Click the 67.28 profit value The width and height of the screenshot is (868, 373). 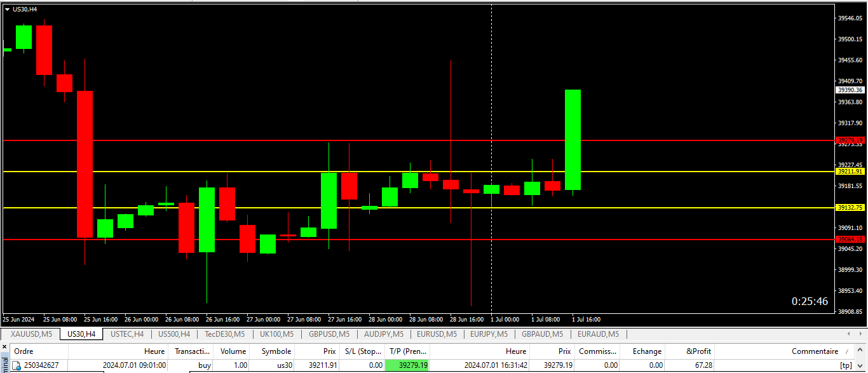[x=702, y=365]
